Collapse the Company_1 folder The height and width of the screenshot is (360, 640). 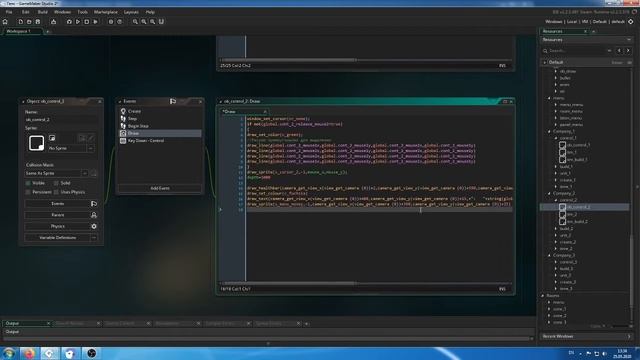point(549,131)
